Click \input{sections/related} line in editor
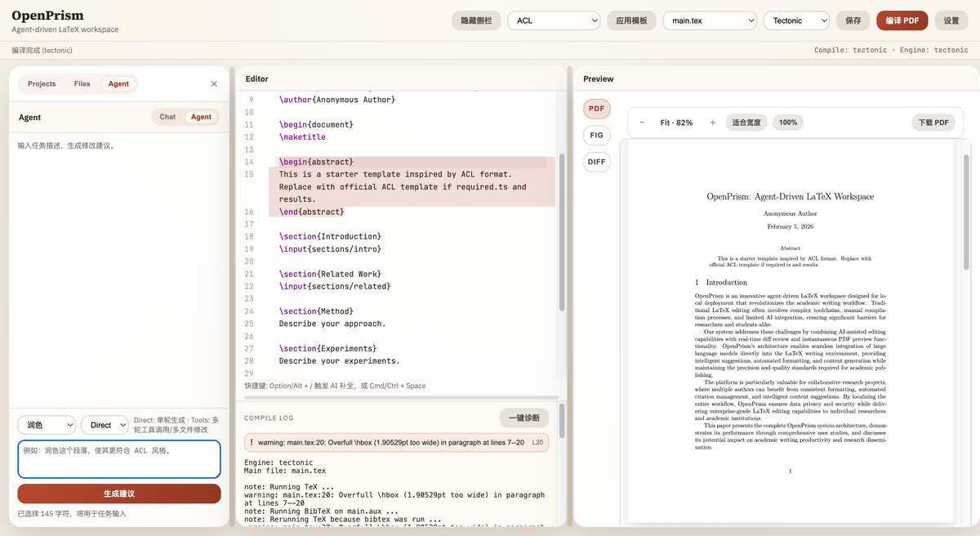Screen dimensions: 980x536 point(335,286)
